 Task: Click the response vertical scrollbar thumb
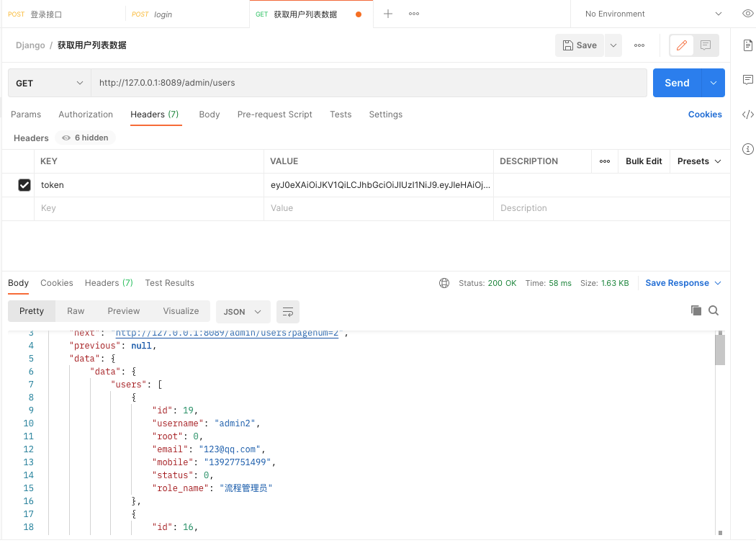720,349
